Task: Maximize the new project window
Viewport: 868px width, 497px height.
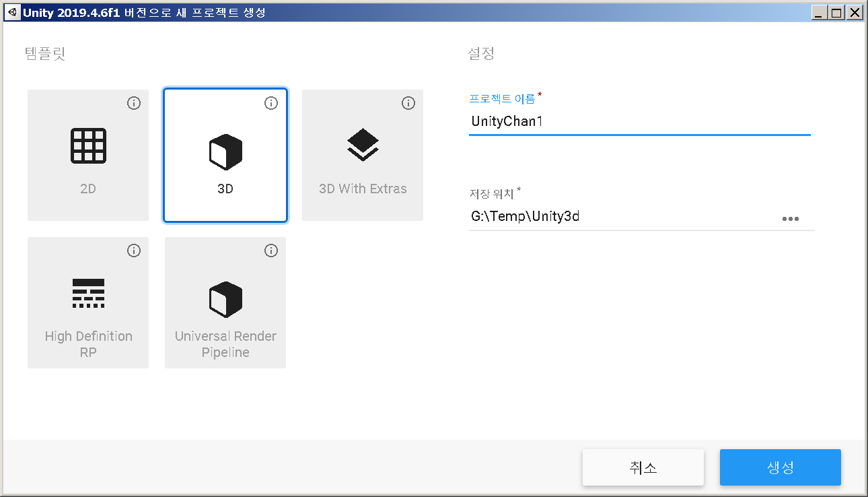Action: (x=836, y=12)
